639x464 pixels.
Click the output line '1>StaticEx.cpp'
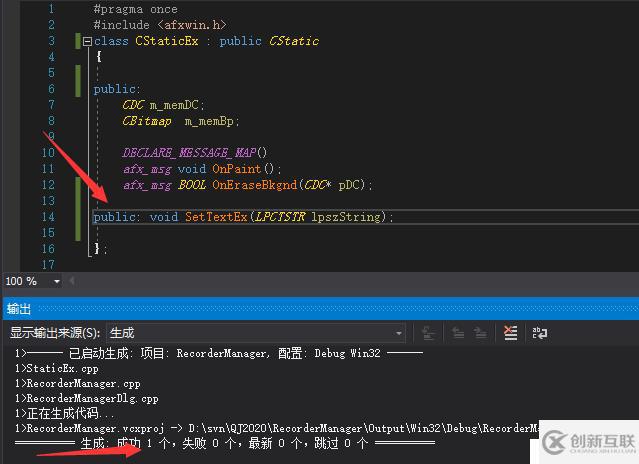57,369
